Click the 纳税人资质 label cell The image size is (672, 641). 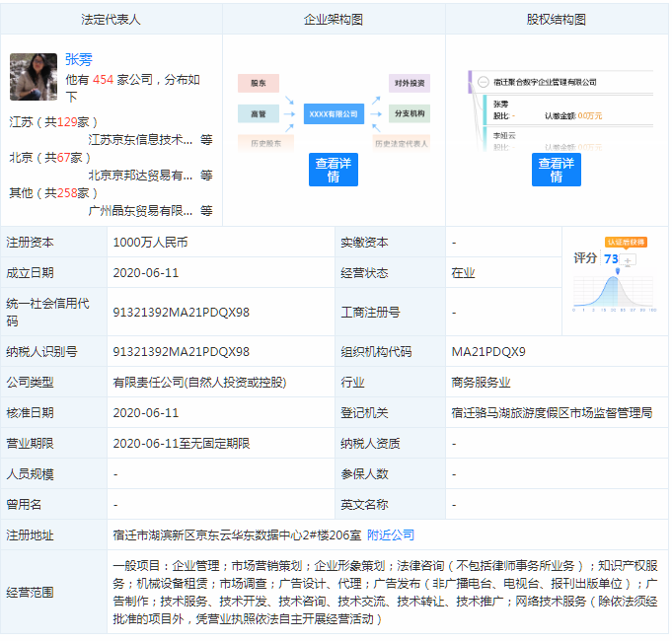pyautogui.click(x=390, y=443)
